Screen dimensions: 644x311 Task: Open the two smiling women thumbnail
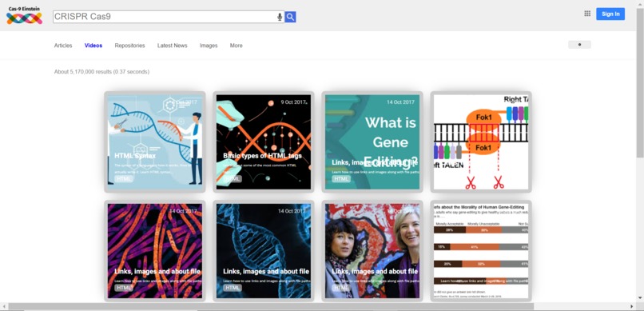(372, 250)
